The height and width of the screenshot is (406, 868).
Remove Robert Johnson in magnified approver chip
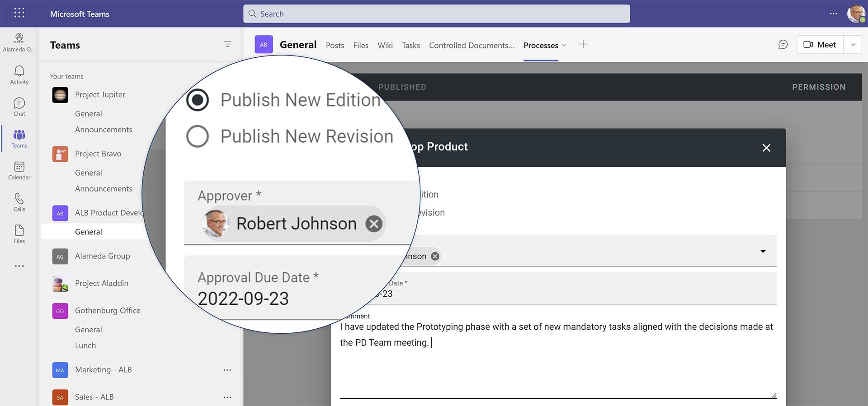click(x=374, y=224)
